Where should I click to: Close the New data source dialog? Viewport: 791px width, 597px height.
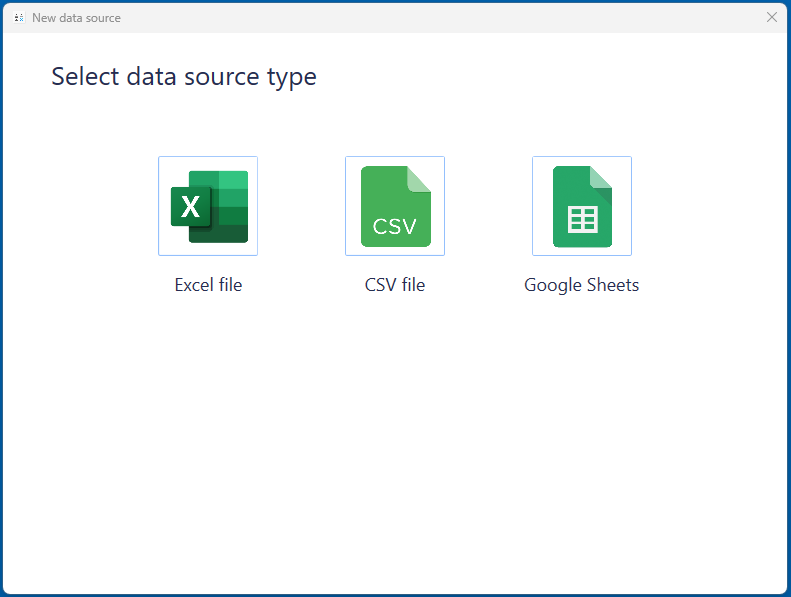click(771, 17)
